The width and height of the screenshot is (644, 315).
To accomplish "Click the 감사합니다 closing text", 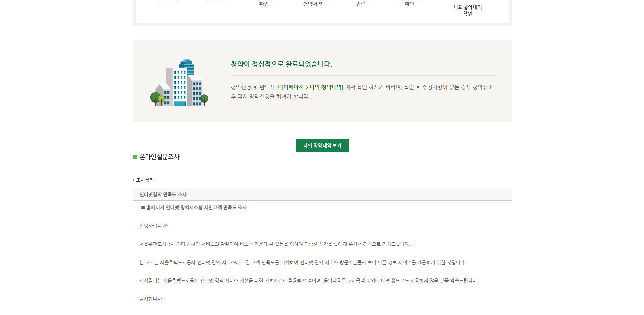I will coord(151,299).
